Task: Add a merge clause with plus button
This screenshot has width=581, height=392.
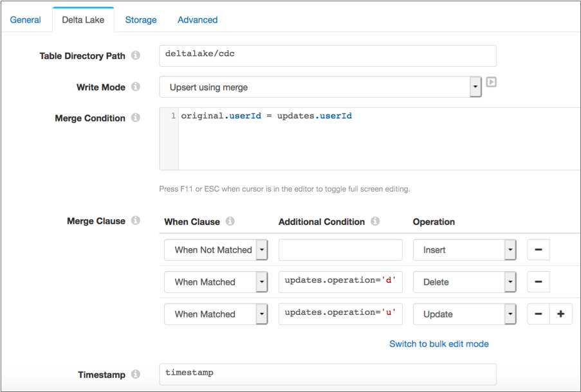Action: [x=560, y=314]
